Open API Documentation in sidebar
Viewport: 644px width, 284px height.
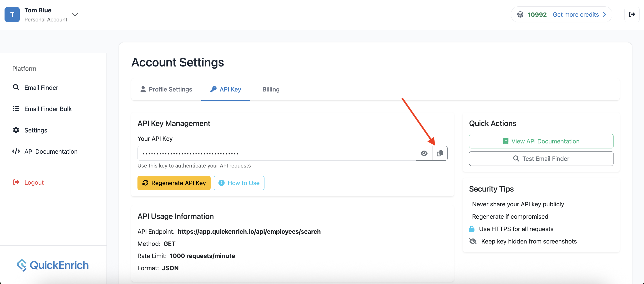(51, 152)
